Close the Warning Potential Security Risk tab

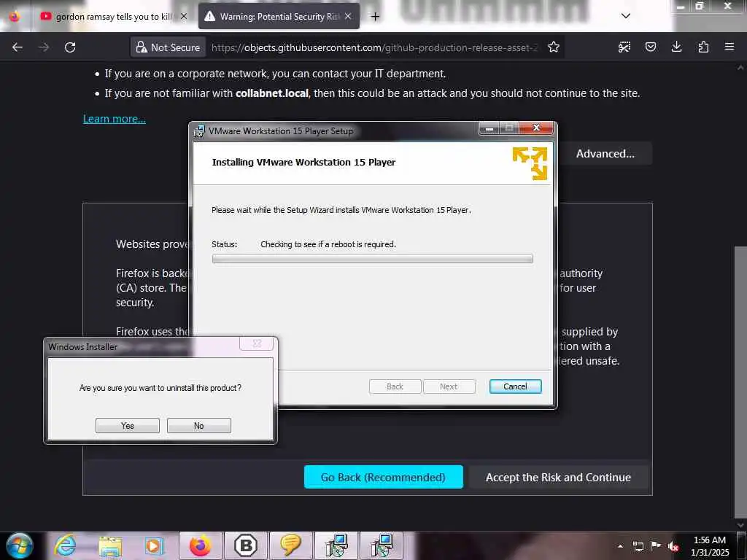point(348,16)
